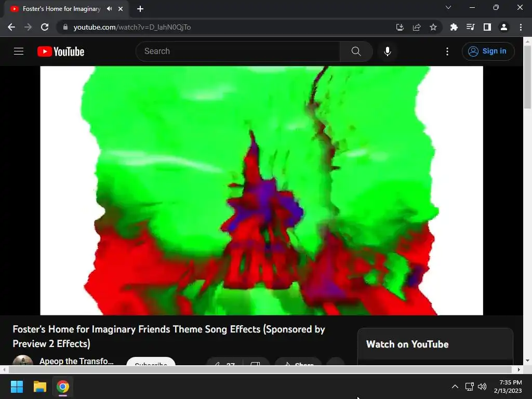Toggle Chrome side panel
This screenshot has width=532, height=399.
pyautogui.click(x=487, y=27)
